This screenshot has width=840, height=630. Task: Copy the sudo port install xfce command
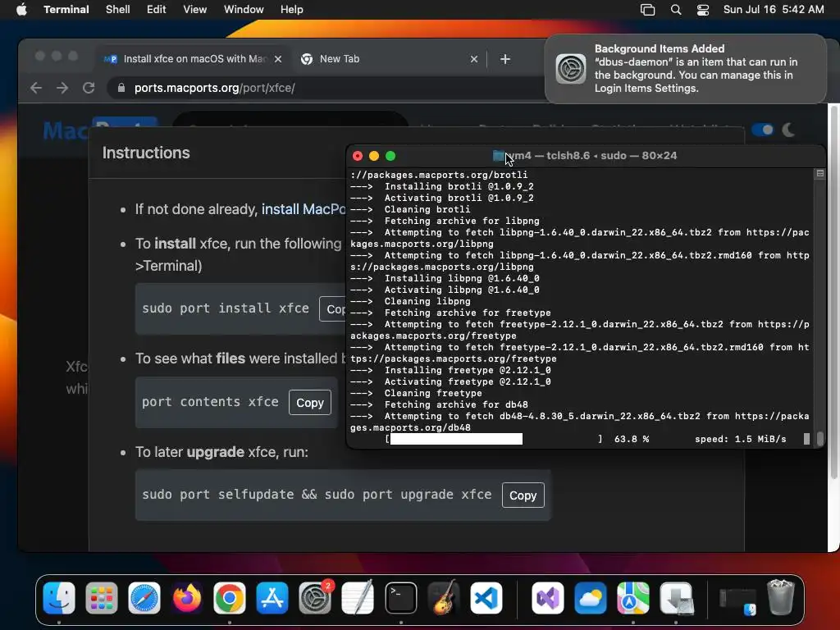[x=333, y=309]
